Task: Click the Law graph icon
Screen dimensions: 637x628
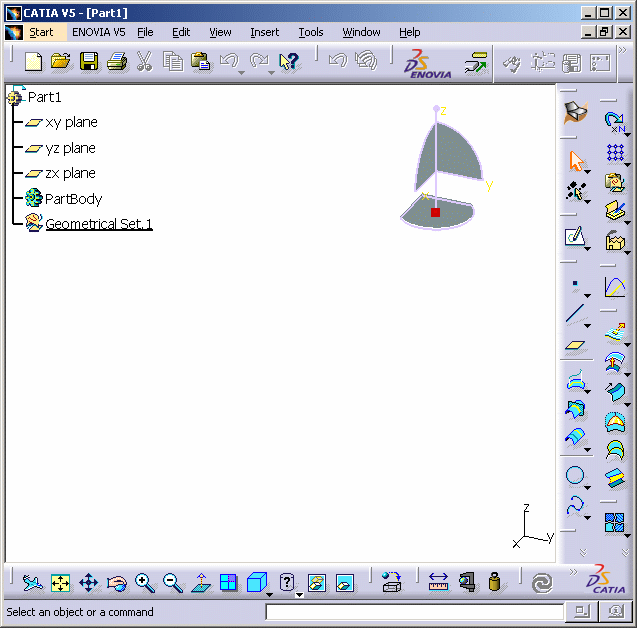Action: (x=615, y=287)
